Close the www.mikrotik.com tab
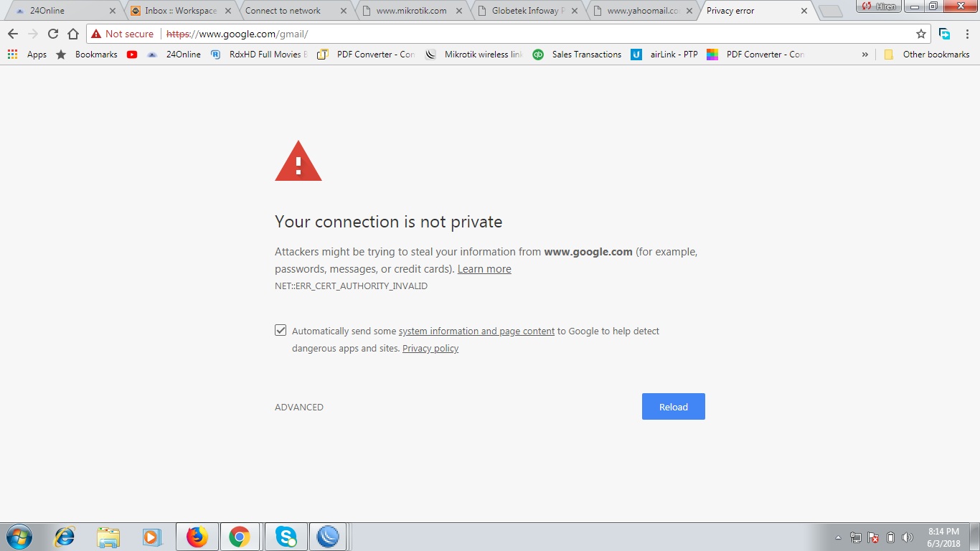The height and width of the screenshot is (551, 980). pyautogui.click(x=459, y=11)
